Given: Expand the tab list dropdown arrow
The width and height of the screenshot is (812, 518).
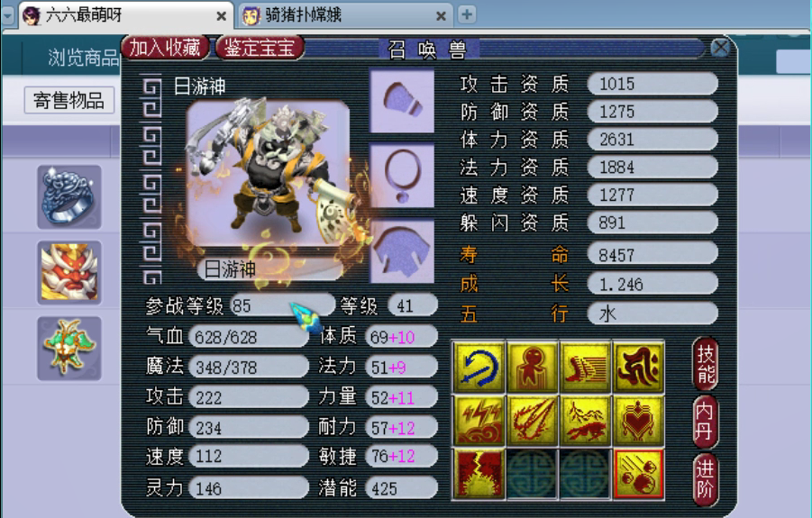Looking at the screenshot, I should point(7,15).
